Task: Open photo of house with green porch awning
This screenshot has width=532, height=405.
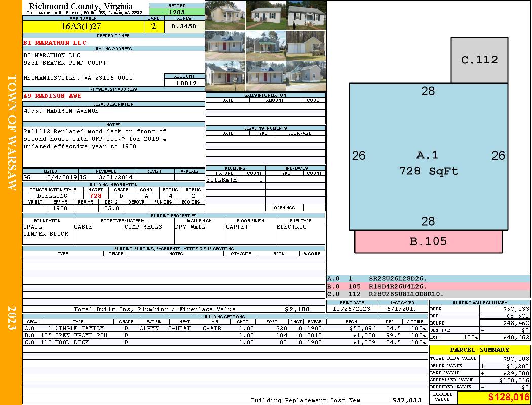Action: point(265,46)
